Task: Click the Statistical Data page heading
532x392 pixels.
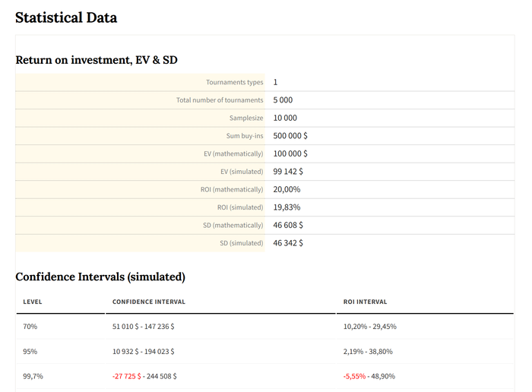Action: 66,17
